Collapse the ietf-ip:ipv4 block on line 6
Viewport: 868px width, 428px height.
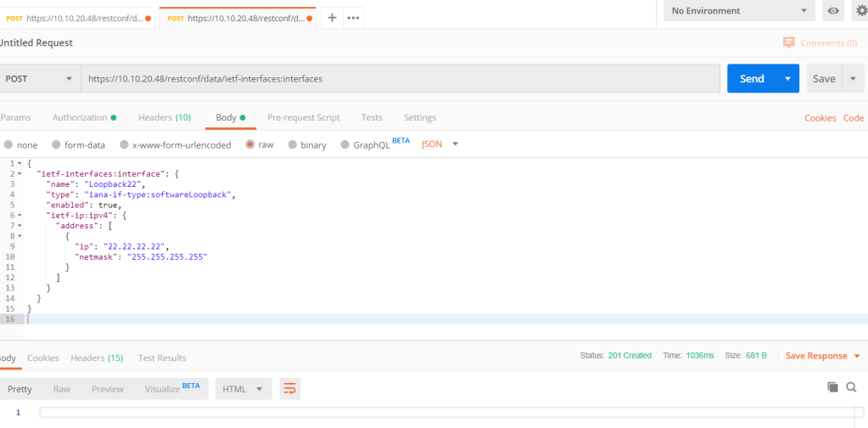coord(20,216)
